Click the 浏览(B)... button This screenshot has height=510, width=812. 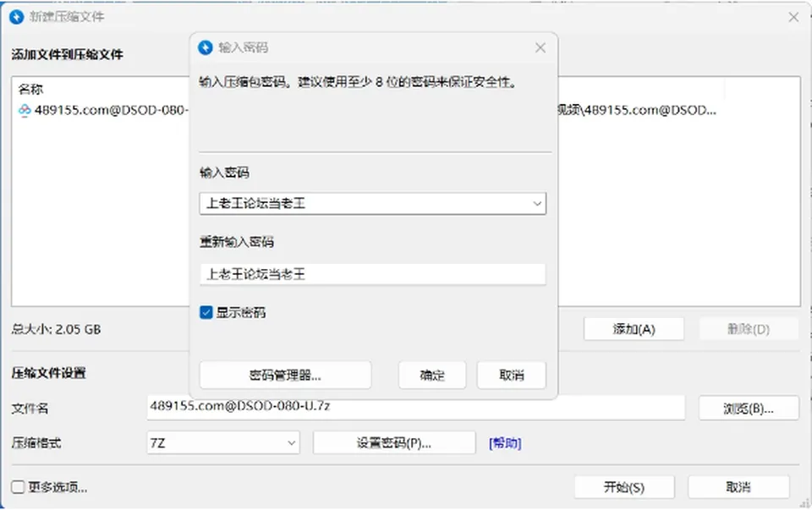[x=749, y=409]
